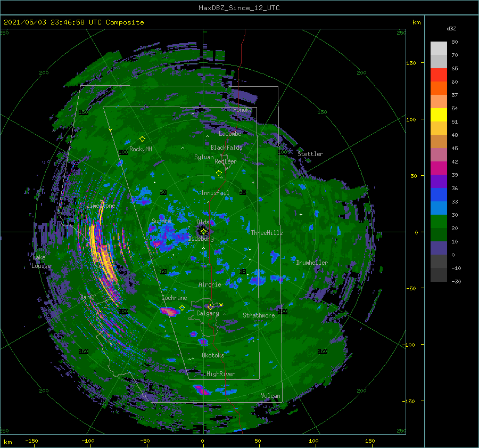The image size is (479, 448).
Task: Select the red 60-65 dBZ legend swatch
Action: [x=439, y=75]
